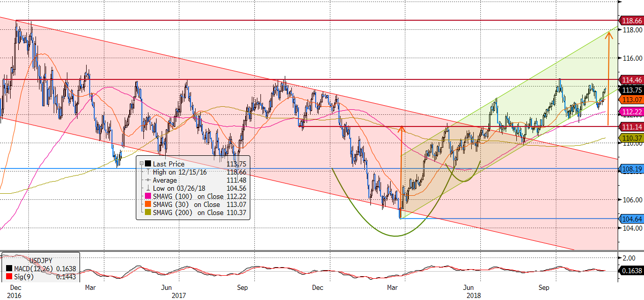Click the 'Jun 2017' time axis label

[x=174, y=291]
